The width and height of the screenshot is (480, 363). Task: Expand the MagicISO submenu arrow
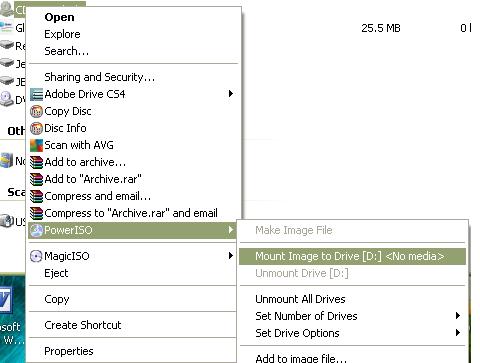[x=231, y=256]
